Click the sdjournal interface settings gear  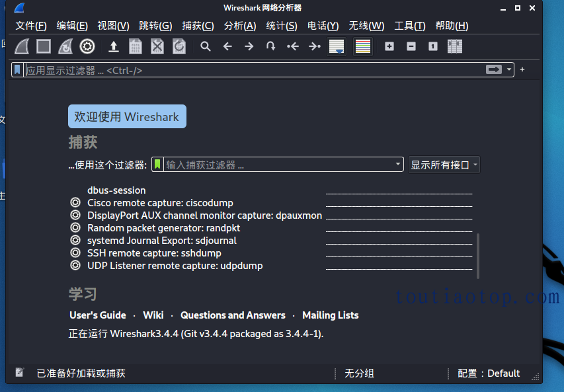point(75,240)
